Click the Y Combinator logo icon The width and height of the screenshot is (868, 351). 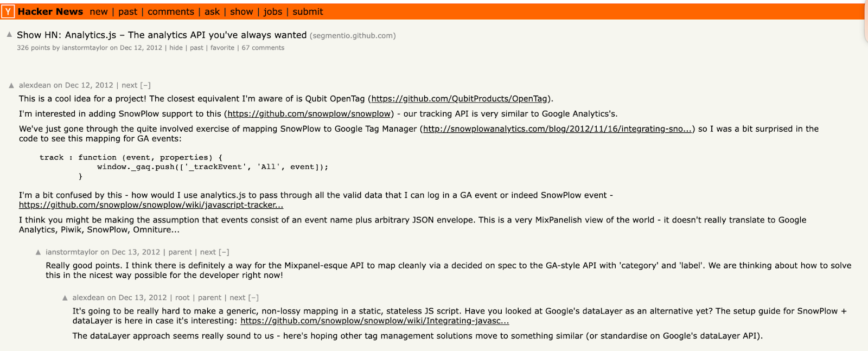click(8, 11)
